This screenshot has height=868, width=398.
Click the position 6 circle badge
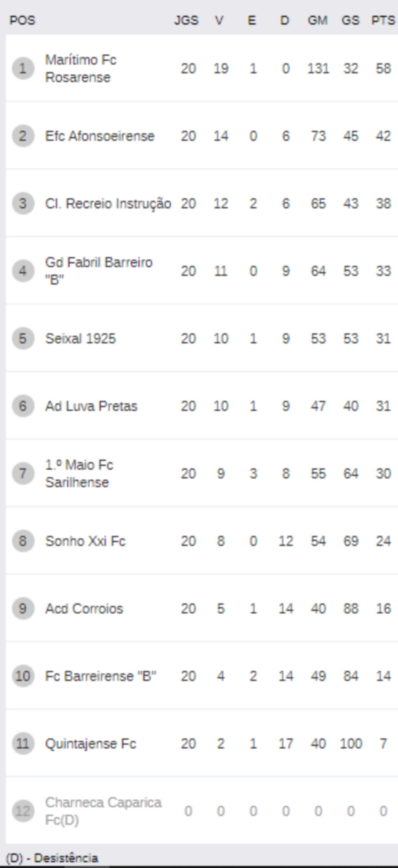tap(23, 406)
